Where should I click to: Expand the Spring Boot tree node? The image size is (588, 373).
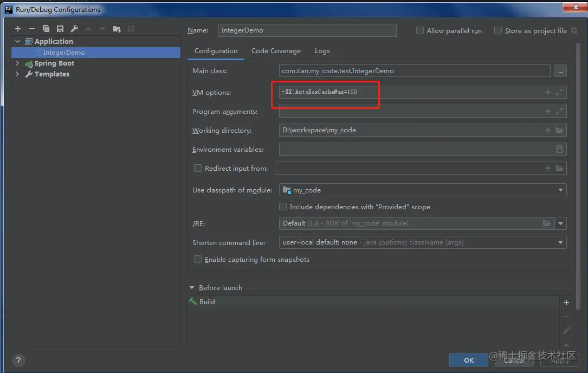click(x=18, y=63)
